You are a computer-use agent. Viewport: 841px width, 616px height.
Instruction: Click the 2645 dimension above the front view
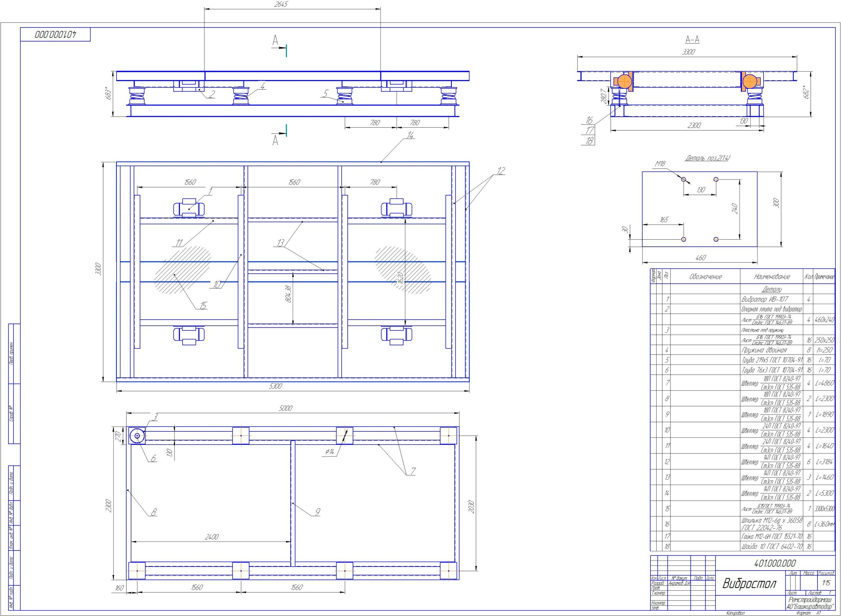pos(281,5)
